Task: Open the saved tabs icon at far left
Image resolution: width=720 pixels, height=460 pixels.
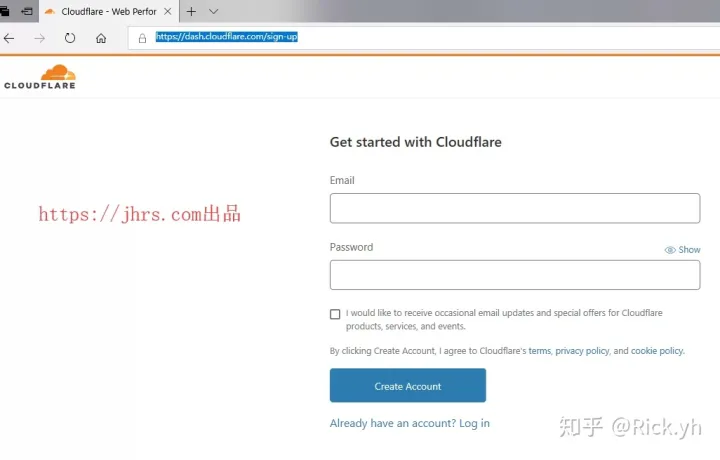Action: pyautogui.click(x=4, y=11)
